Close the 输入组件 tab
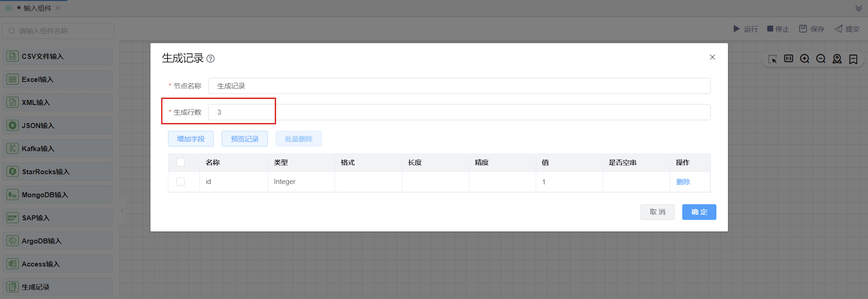Image resolution: width=868 pixels, height=299 pixels. click(x=57, y=8)
